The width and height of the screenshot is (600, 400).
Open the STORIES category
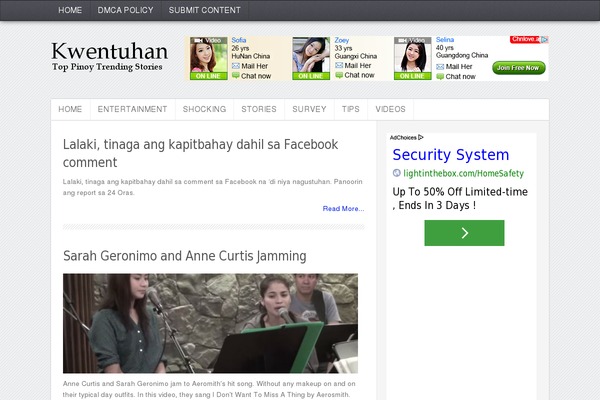(x=259, y=109)
